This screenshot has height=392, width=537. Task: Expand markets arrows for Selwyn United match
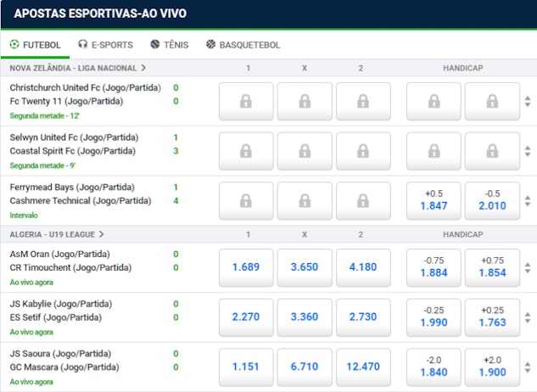tap(528, 151)
